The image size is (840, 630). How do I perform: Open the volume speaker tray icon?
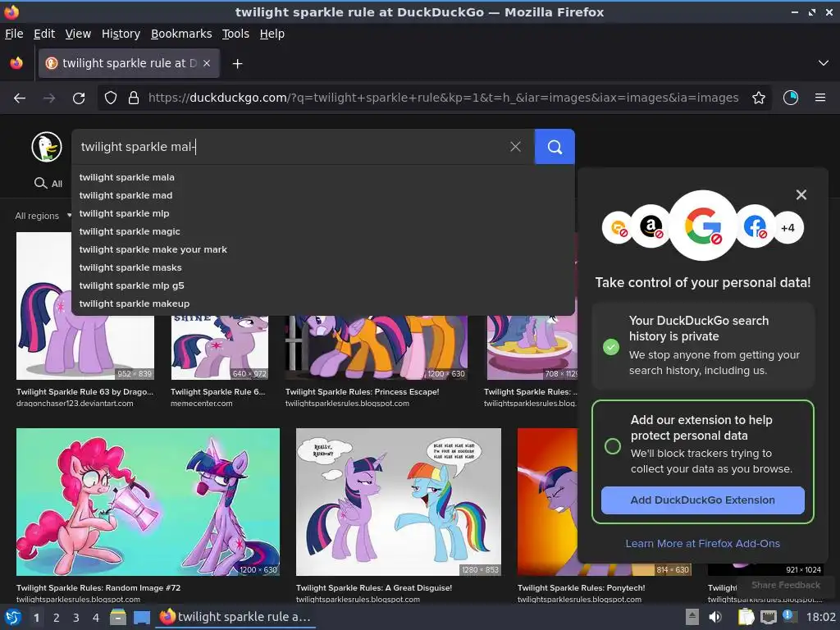(714, 617)
